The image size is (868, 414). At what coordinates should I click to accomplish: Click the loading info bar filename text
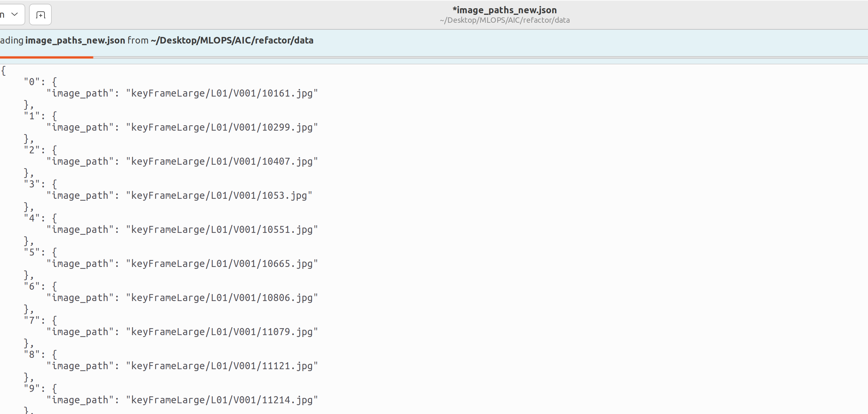pyautogui.click(x=75, y=40)
